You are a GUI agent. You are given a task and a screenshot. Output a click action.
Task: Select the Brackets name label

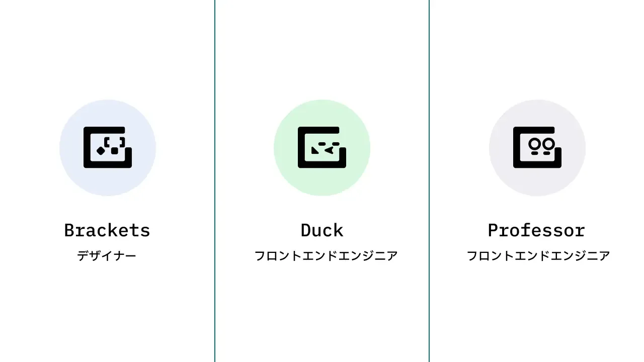(x=107, y=230)
